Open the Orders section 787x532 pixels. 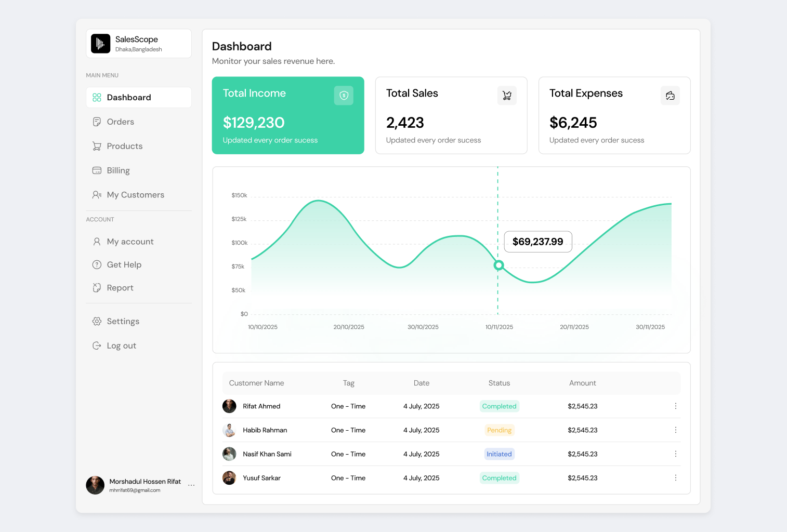(120, 122)
